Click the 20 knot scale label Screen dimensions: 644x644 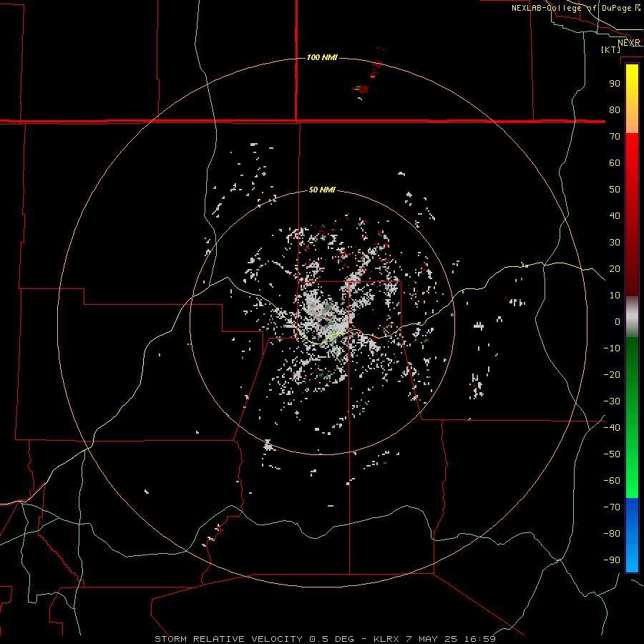[615, 268]
